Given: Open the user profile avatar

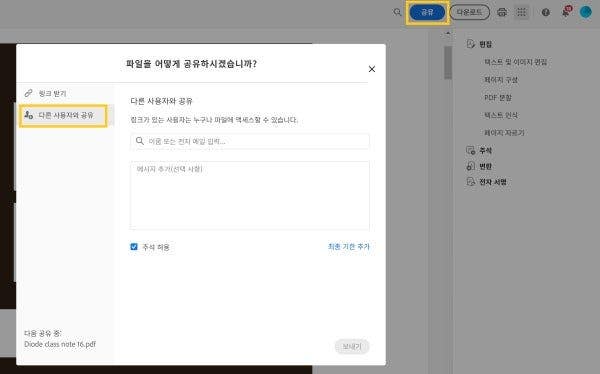Looking at the screenshot, I should (x=585, y=12).
